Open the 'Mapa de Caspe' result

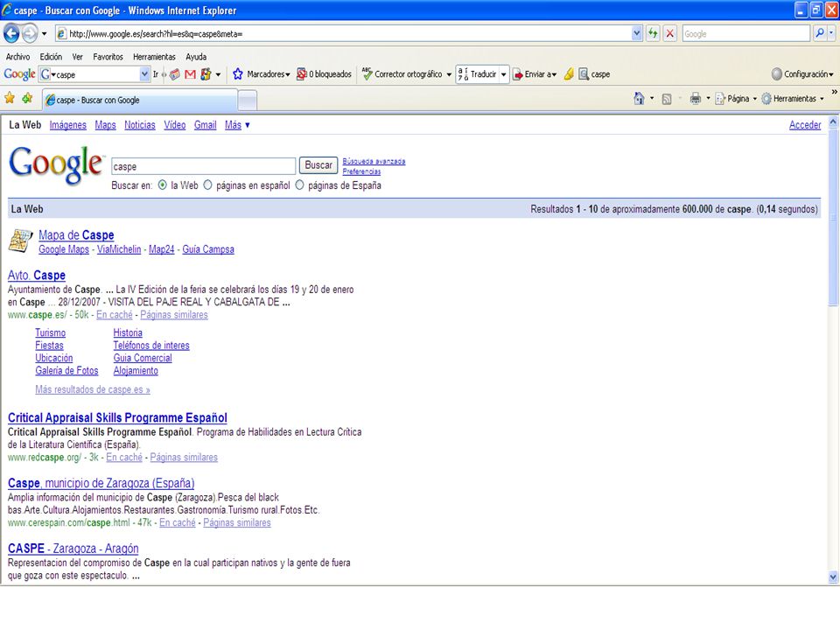[x=76, y=234]
